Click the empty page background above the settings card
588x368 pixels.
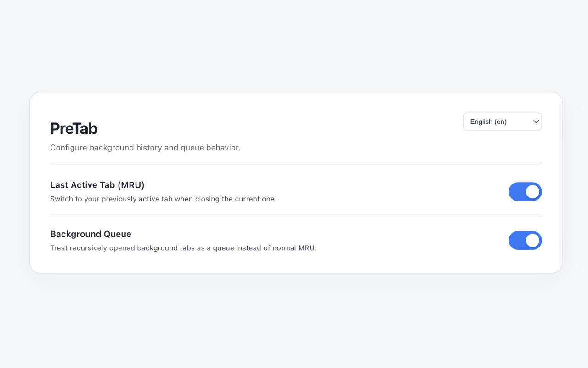pyautogui.click(x=294, y=46)
